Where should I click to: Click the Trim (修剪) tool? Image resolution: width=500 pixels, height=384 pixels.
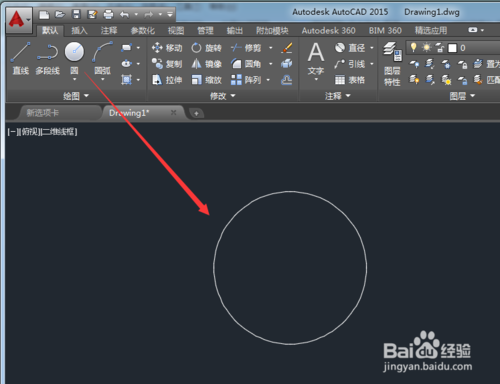click(x=246, y=48)
